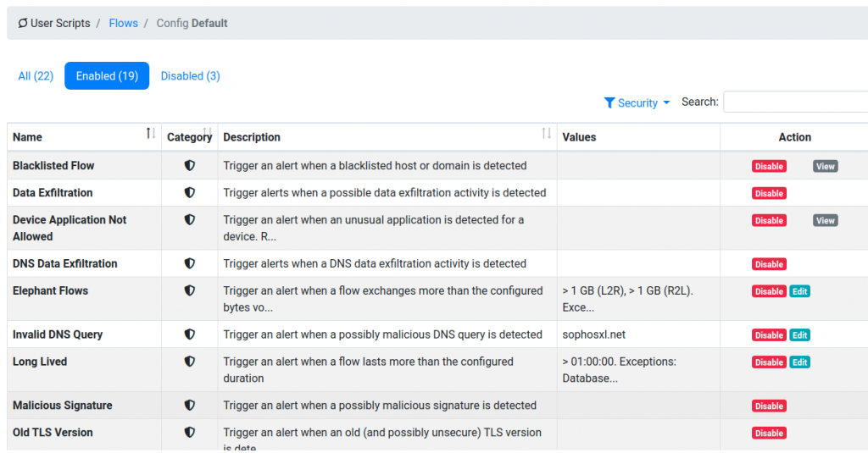Image resolution: width=868 pixels, height=453 pixels.
Task: Open the Security category filter dropdown
Action: click(637, 103)
